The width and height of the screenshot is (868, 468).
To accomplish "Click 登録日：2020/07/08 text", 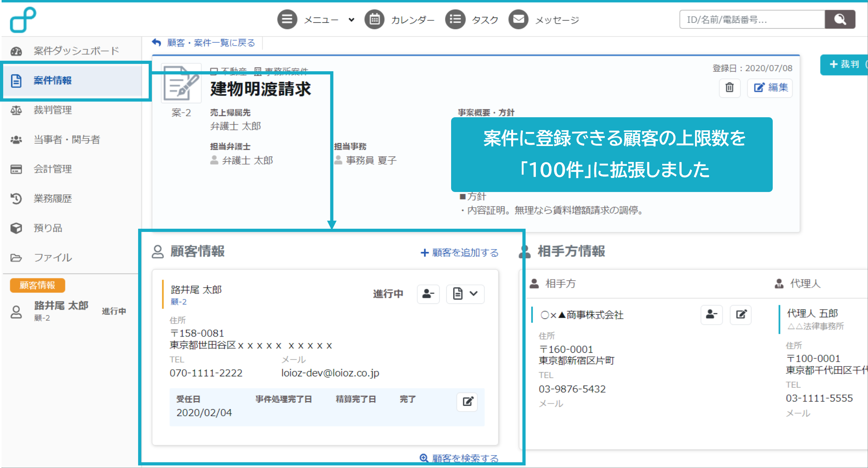I will point(752,68).
